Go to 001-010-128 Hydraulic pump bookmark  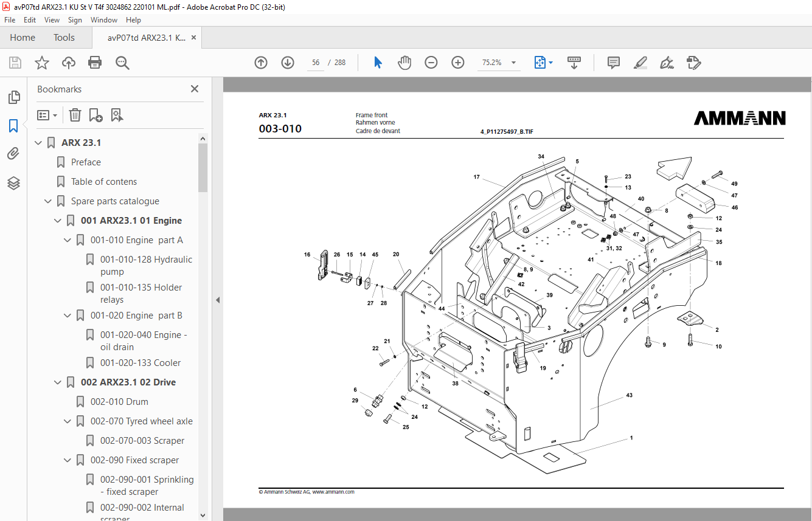pyautogui.click(x=146, y=266)
